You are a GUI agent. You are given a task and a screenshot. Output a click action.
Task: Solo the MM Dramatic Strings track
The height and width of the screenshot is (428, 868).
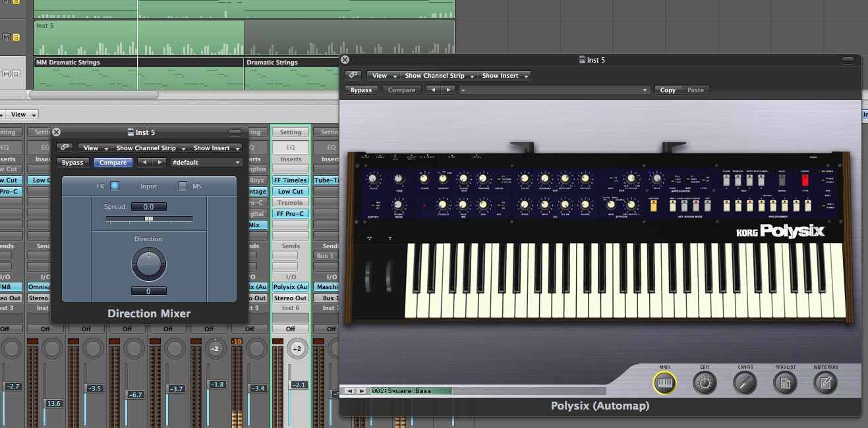16,74
